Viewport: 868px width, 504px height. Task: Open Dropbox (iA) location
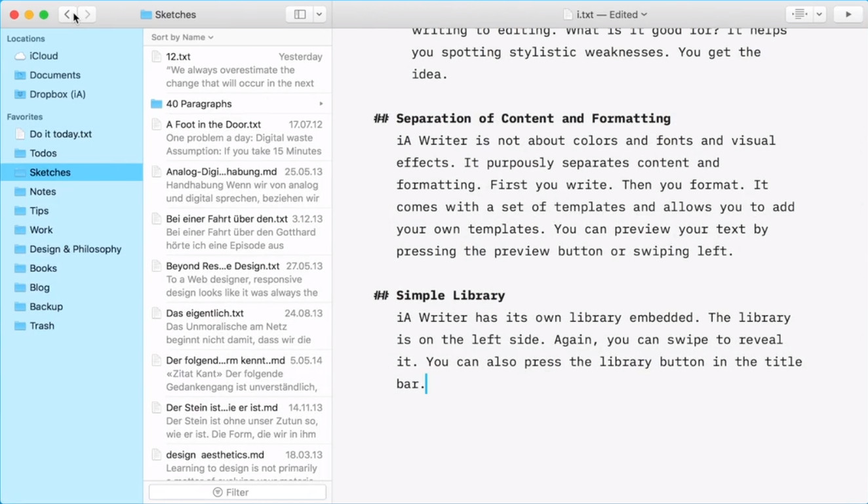point(71,94)
